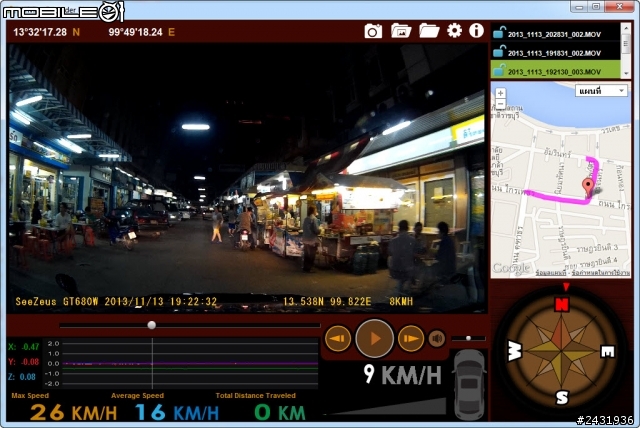Take a snapshot with the camera icon

tap(373, 31)
